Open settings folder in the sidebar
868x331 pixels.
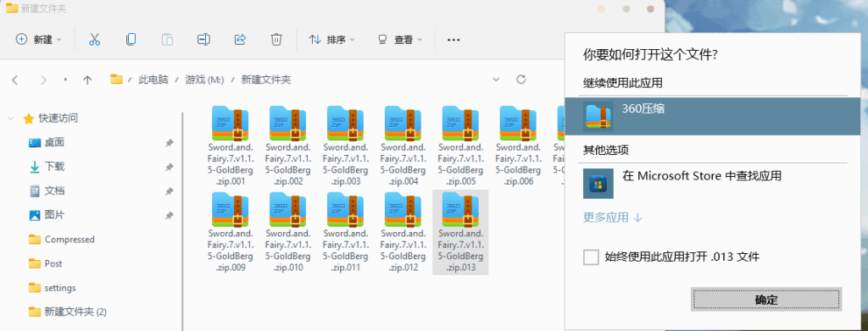[x=60, y=288]
